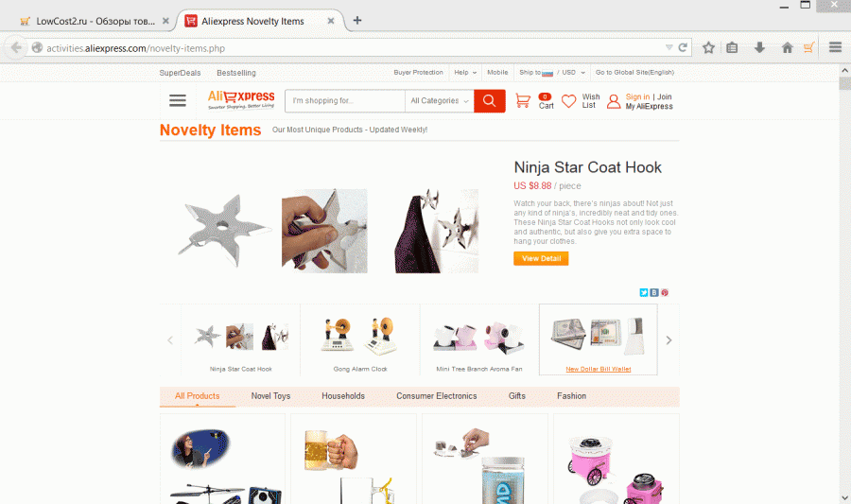Open the New Dollar Bill Wallet link
The width and height of the screenshot is (851, 504).
pyautogui.click(x=599, y=369)
